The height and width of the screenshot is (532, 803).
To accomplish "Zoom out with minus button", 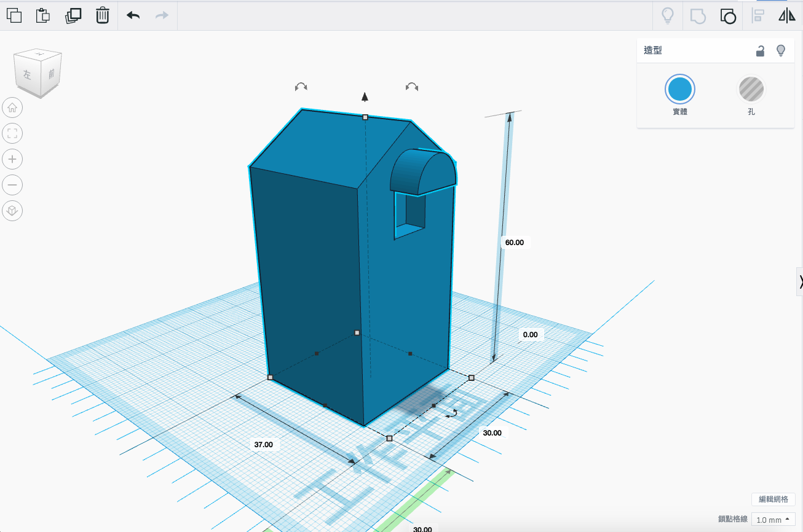I will pyautogui.click(x=12, y=184).
